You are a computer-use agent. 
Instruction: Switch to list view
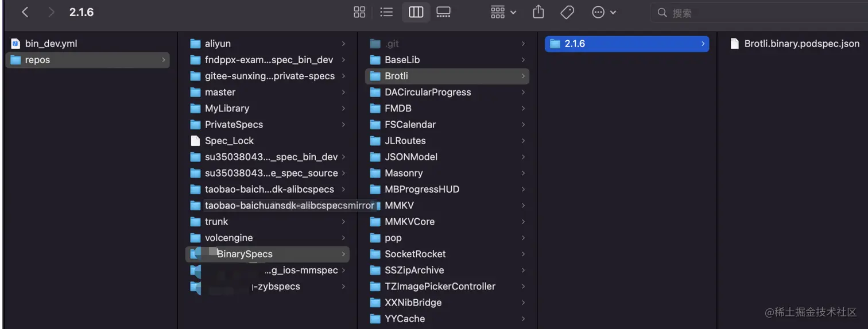[x=387, y=12]
